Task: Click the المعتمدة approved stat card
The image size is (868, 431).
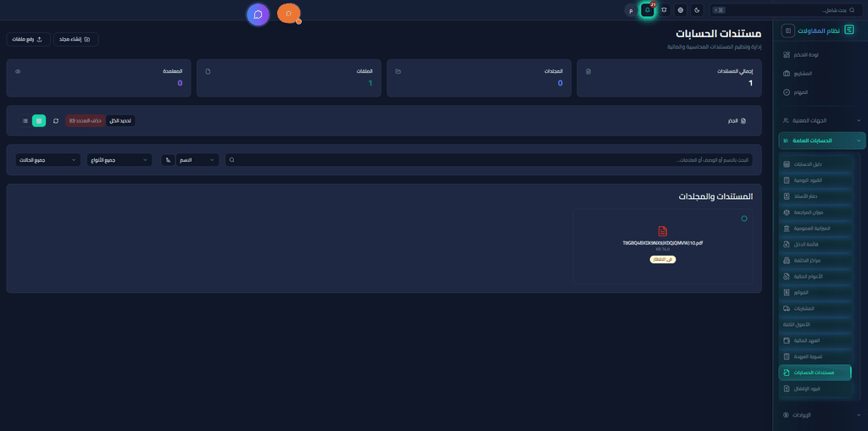Action: tap(98, 78)
